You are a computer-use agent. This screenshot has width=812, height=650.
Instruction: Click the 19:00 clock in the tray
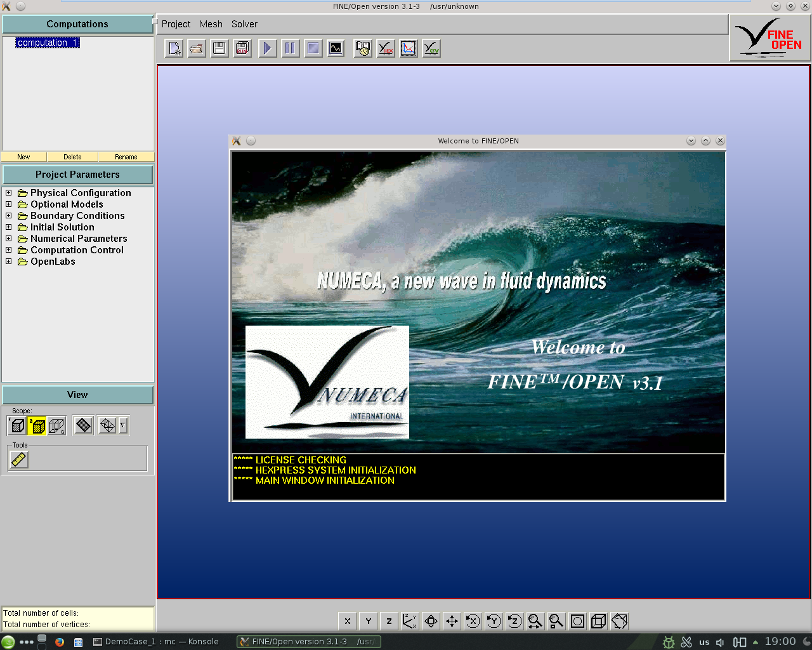pyautogui.click(x=780, y=642)
